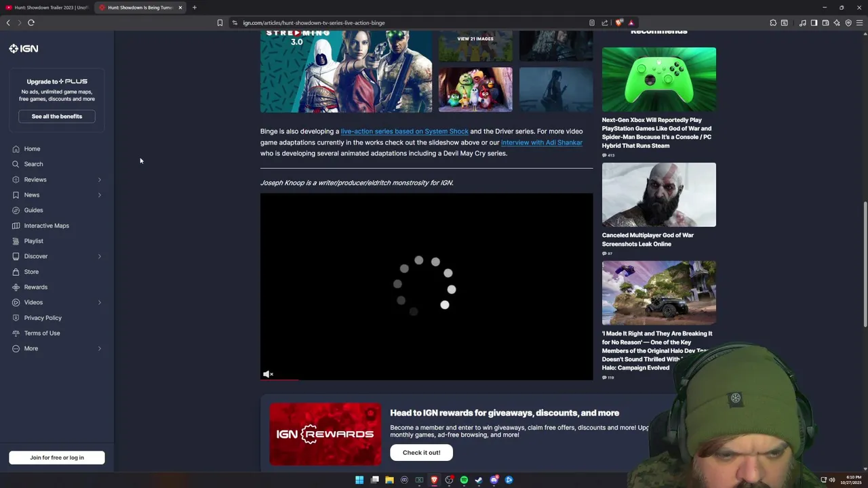This screenshot has height=488, width=868.
Task: Toggle the browser sidebar panel icon
Action: (814, 22)
